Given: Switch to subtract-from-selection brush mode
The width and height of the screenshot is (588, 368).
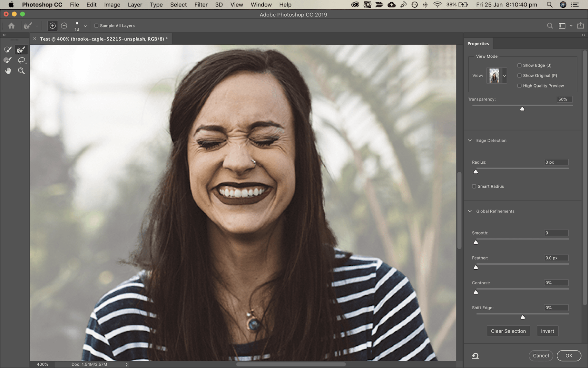Looking at the screenshot, I should pyautogui.click(x=64, y=26).
